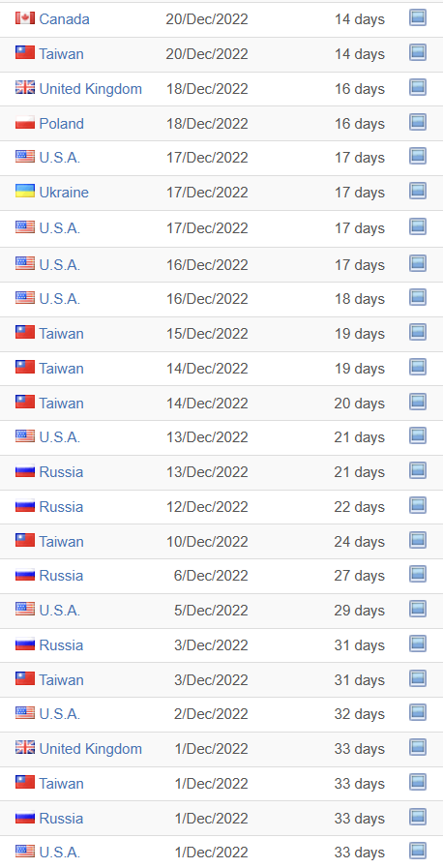Screen dimensions: 443x868
Task: Open screenshot icon for U.S.A. 2/Dec/2022 row
Action: point(418,713)
